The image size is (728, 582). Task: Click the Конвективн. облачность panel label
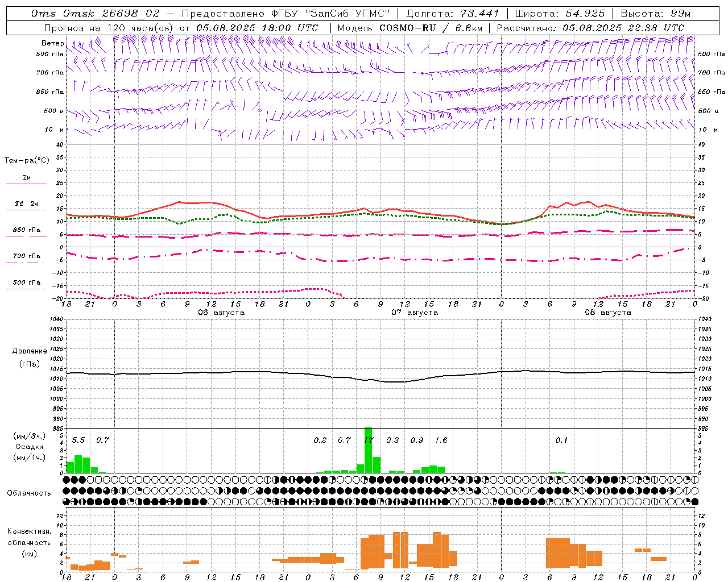pyautogui.click(x=29, y=537)
